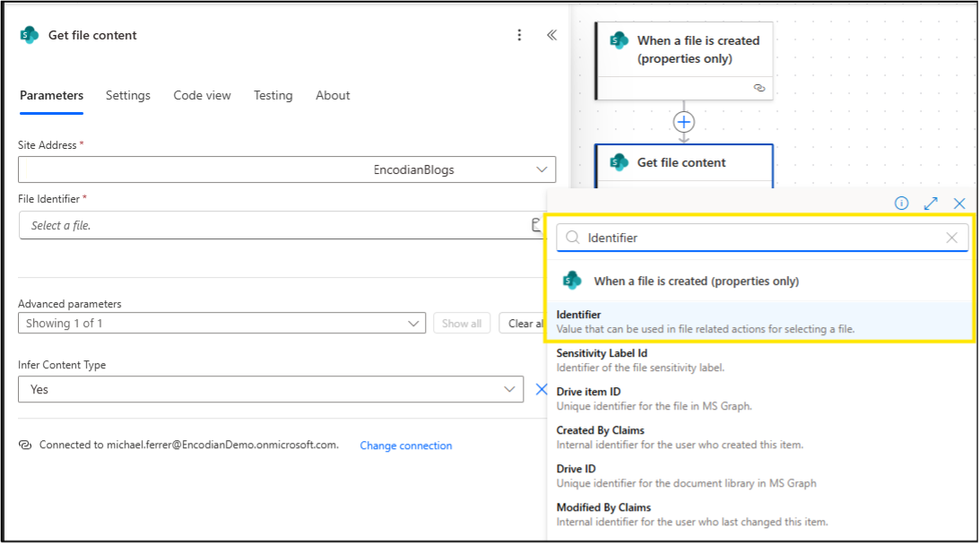Open the Site Address dropdown

(x=542, y=169)
